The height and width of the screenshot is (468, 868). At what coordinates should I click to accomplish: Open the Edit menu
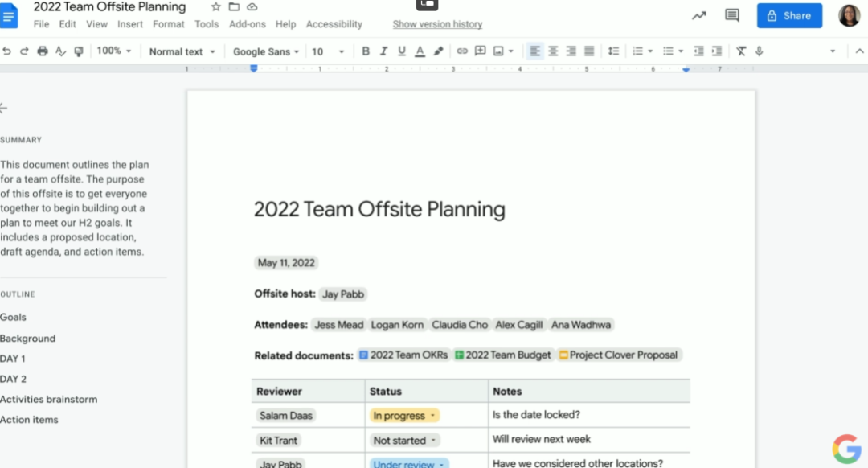click(x=68, y=24)
